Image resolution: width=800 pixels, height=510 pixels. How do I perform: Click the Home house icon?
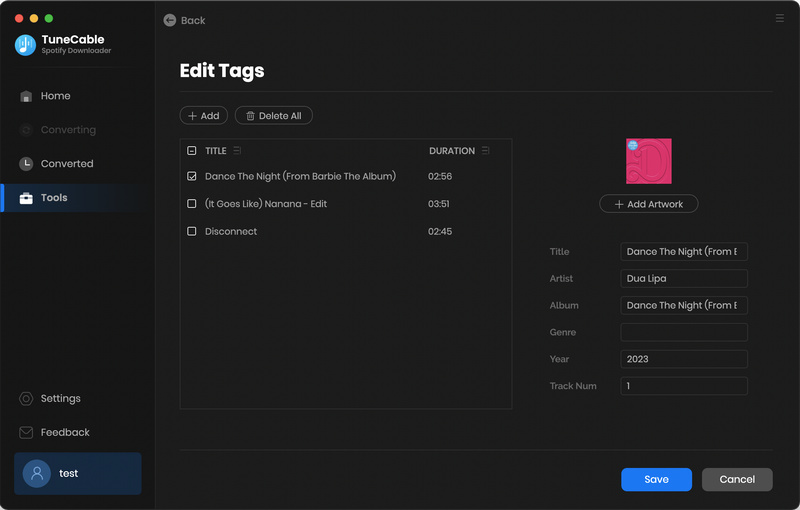coord(26,96)
